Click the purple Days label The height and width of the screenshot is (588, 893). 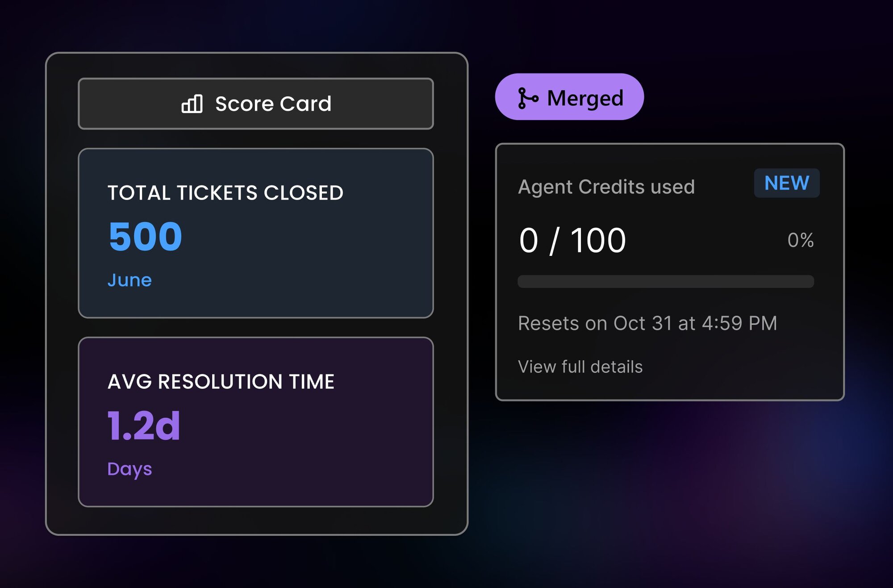pos(129,469)
